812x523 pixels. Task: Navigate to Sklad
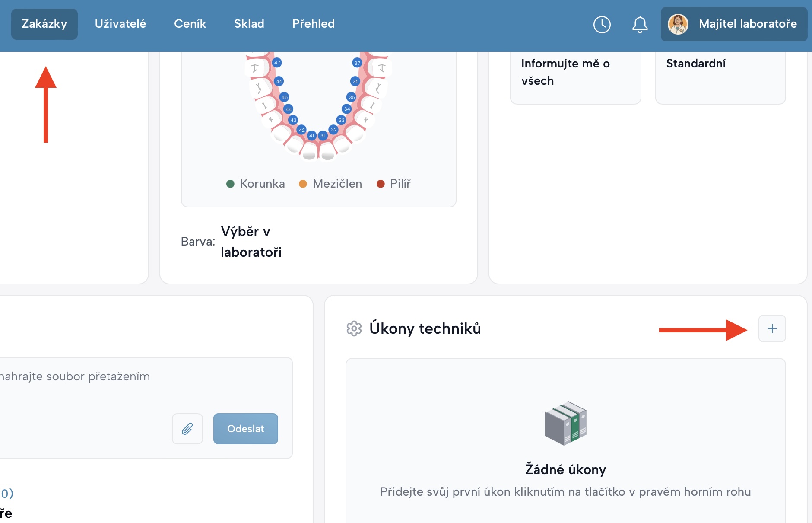pyautogui.click(x=249, y=24)
